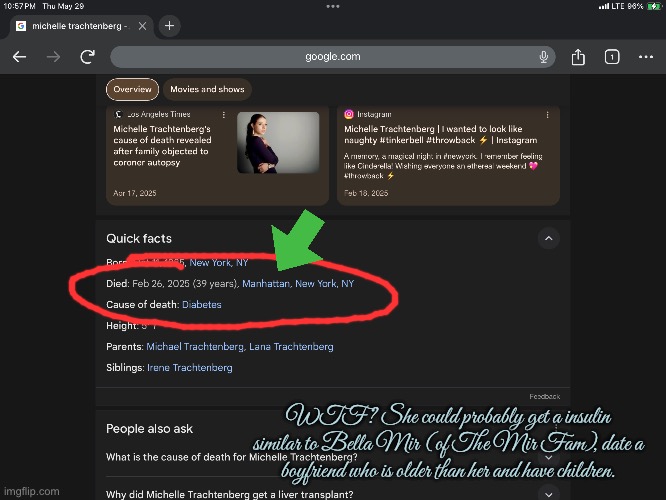The height and width of the screenshot is (500, 666).
Task: Open the Lana Trachtenberg link
Action: point(291,347)
